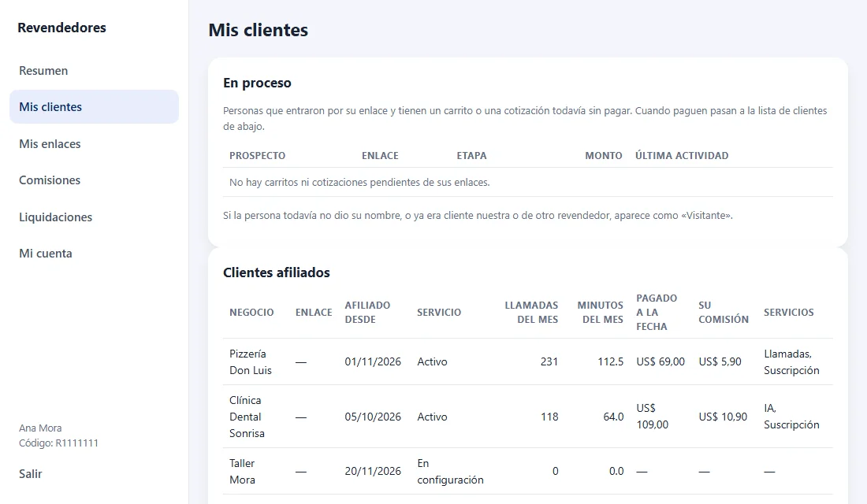Click the date 01/11/2026
Image resolution: width=867 pixels, height=504 pixels.
tap(373, 362)
